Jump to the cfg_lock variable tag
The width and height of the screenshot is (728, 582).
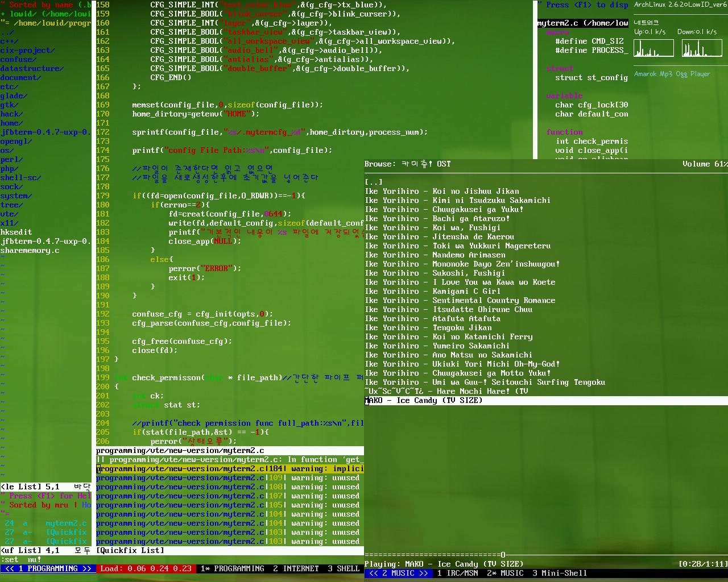click(591, 105)
